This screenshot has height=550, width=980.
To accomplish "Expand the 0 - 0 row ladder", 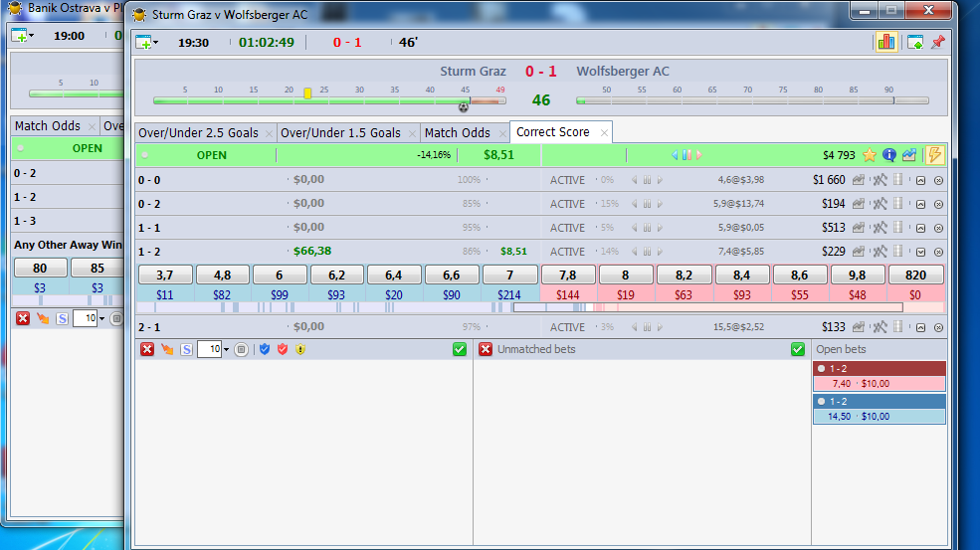I will 920,181.
